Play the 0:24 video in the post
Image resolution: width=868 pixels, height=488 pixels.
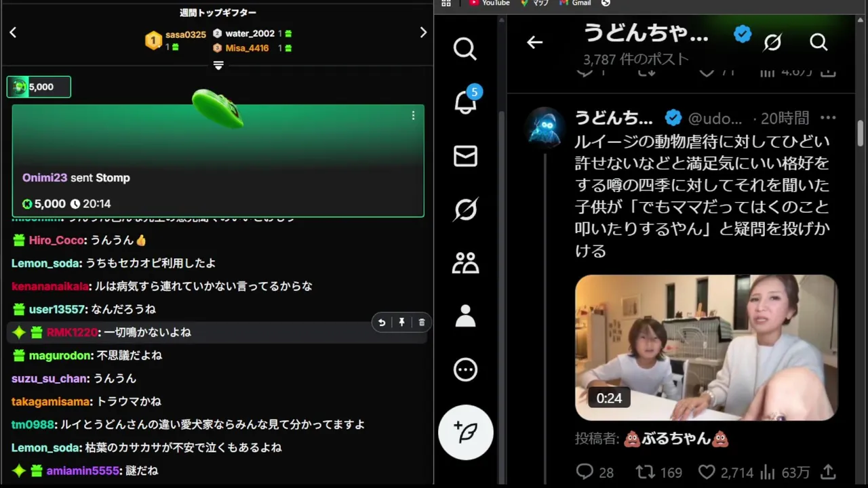click(706, 348)
